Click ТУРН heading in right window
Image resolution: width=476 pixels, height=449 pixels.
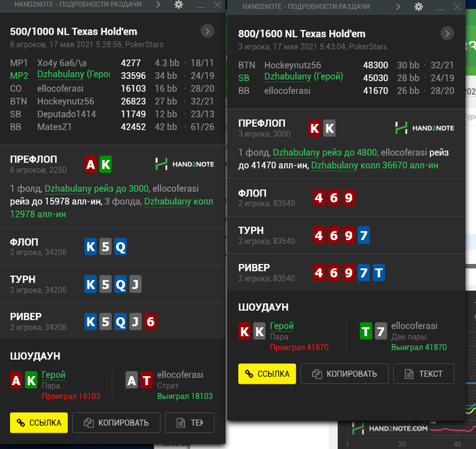tap(251, 231)
